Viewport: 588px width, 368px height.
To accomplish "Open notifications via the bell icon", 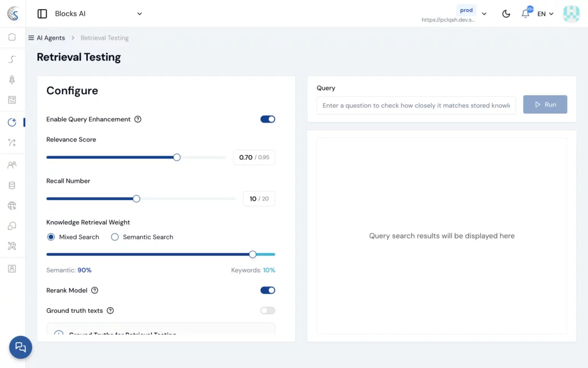I will (525, 14).
